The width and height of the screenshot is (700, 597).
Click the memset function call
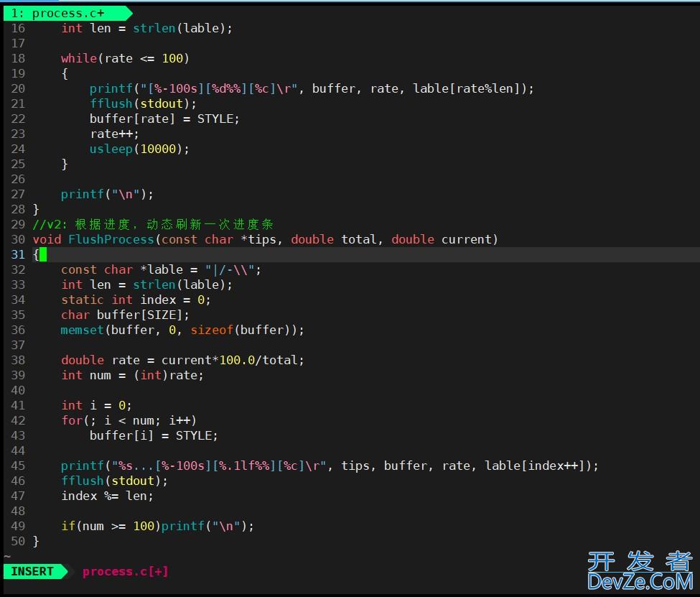coord(82,330)
